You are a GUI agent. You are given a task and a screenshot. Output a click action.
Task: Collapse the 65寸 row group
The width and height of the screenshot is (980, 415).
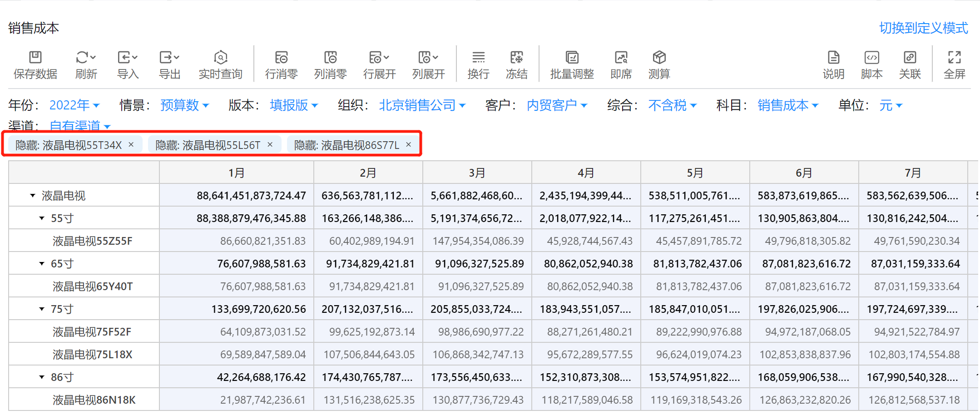tap(42, 264)
